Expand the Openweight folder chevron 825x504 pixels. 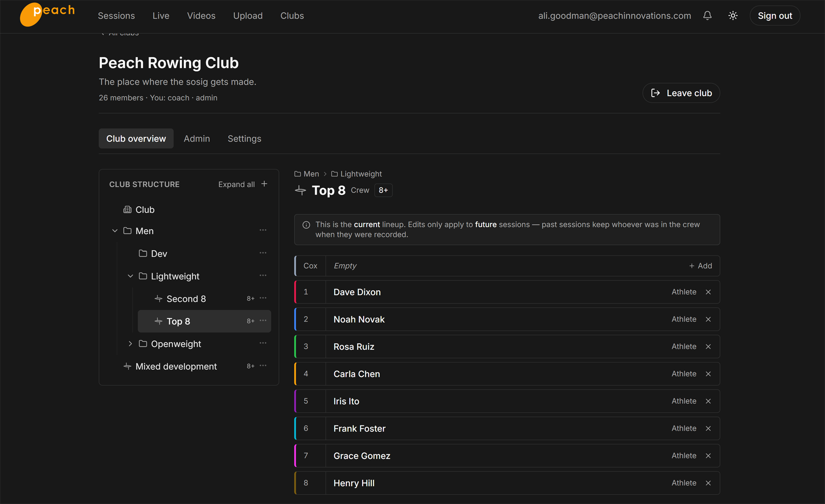[130, 344]
